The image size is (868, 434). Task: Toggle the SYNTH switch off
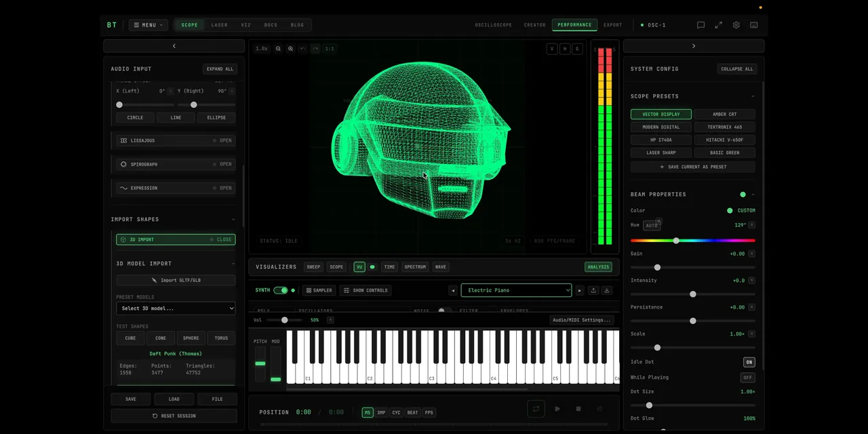(x=280, y=290)
